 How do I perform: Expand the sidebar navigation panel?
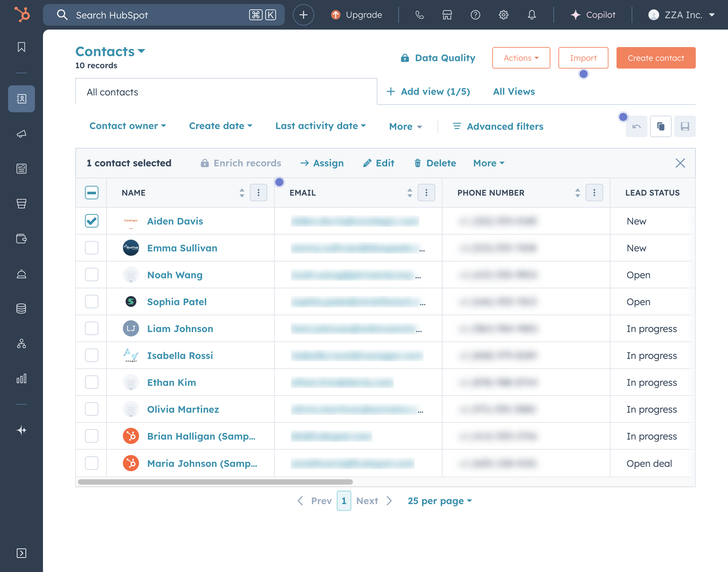[x=21, y=553]
